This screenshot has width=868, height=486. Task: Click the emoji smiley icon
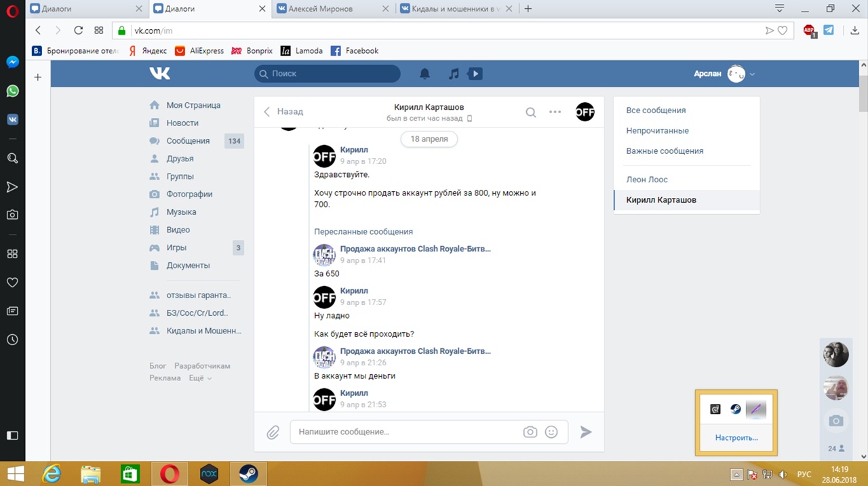click(x=551, y=432)
